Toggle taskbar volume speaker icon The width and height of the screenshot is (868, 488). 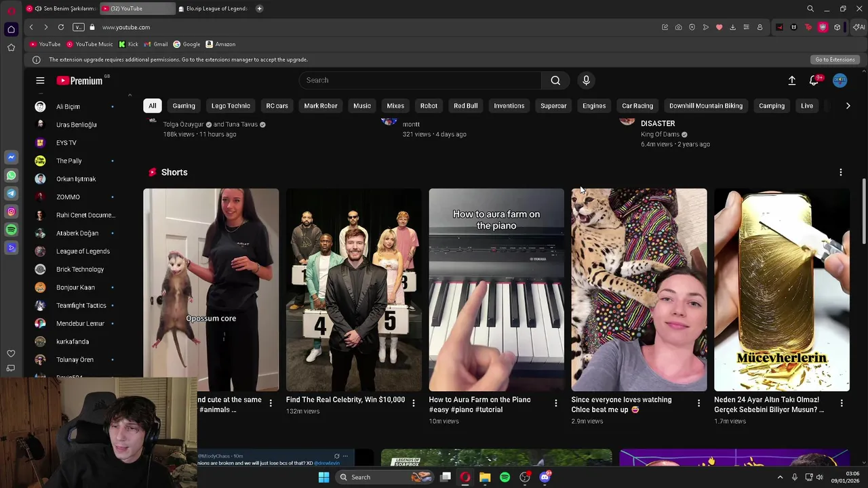pos(820,477)
